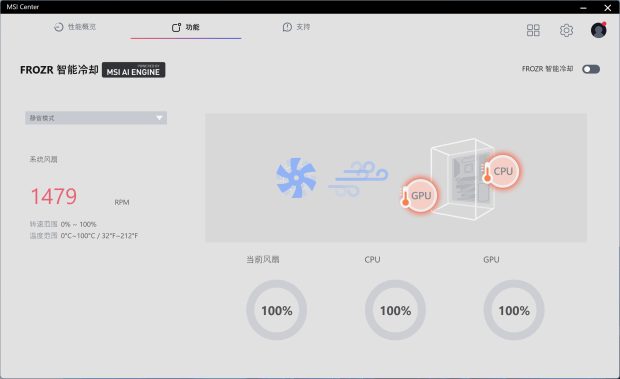Click the MSI AI ENGINE badge
The image size is (620, 379).
tap(134, 70)
